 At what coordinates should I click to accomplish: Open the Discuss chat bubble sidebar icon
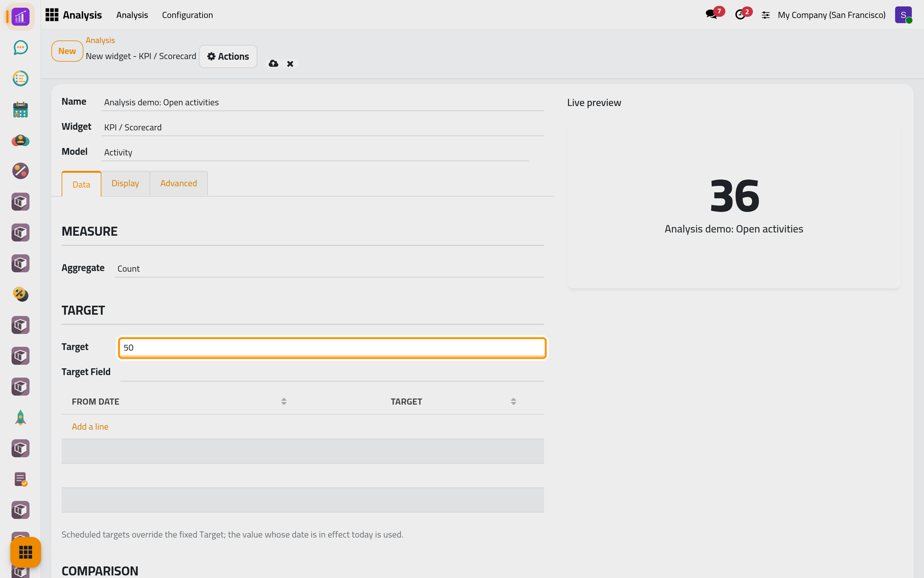(x=20, y=48)
